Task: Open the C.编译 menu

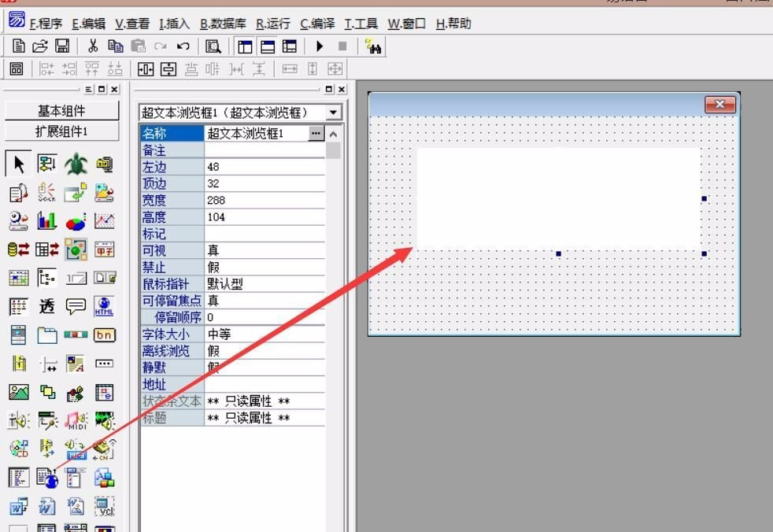Action: coord(317,24)
